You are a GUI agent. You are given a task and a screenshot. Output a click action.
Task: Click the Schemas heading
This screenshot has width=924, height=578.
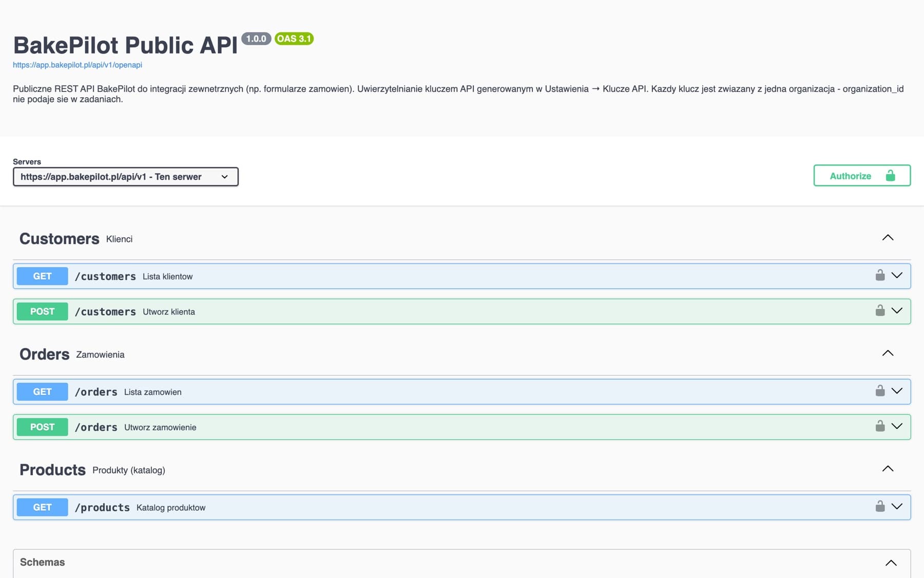tap(42, 563)
